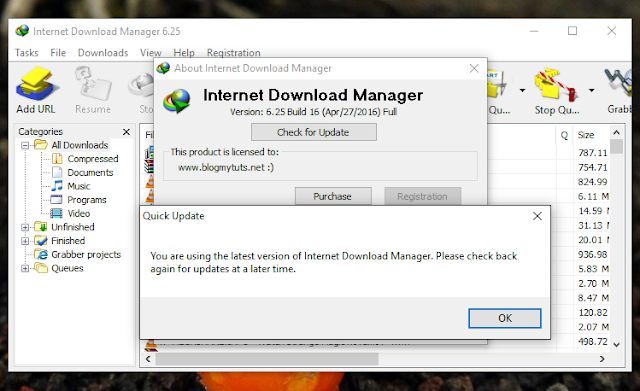Open the File menu
Screen dimensions: 640x391
(58, 53)
